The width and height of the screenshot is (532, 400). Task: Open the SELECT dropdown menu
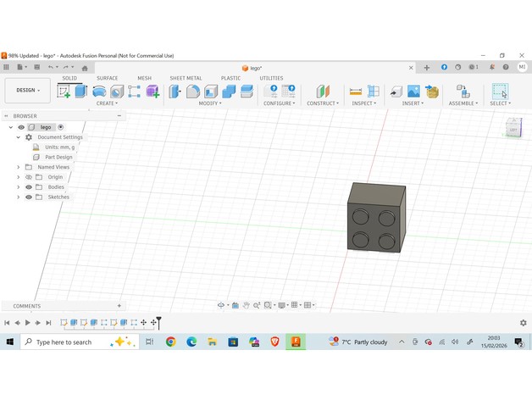[x=500, y=103]
